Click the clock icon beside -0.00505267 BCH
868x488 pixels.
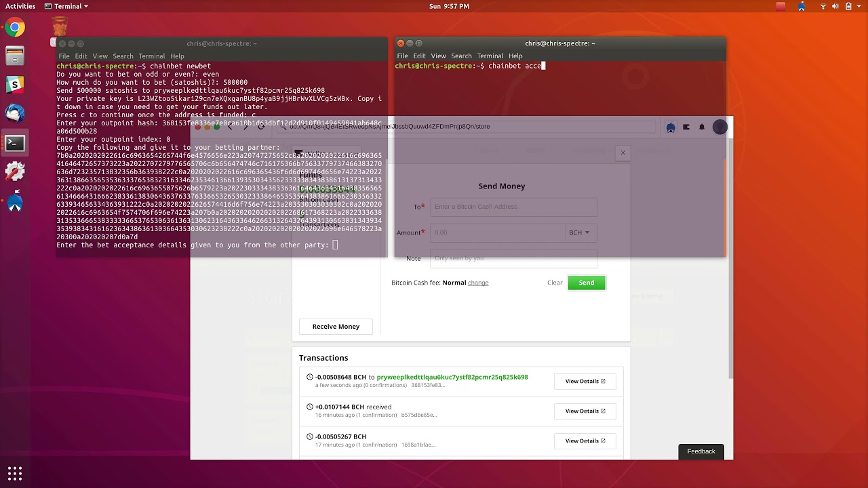tap(310, 436)
